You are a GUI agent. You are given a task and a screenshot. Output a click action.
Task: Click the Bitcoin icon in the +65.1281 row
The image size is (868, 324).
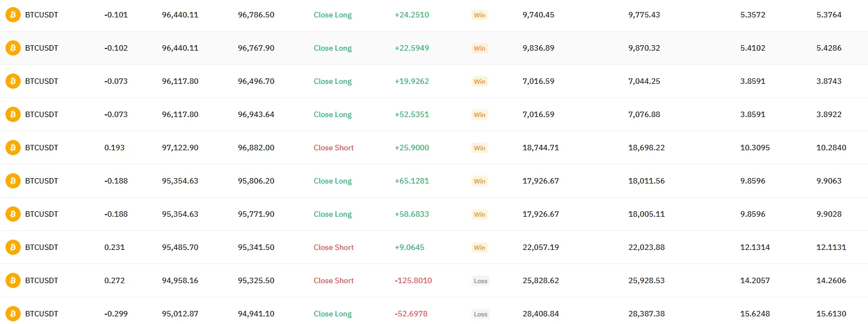point(13,181)
